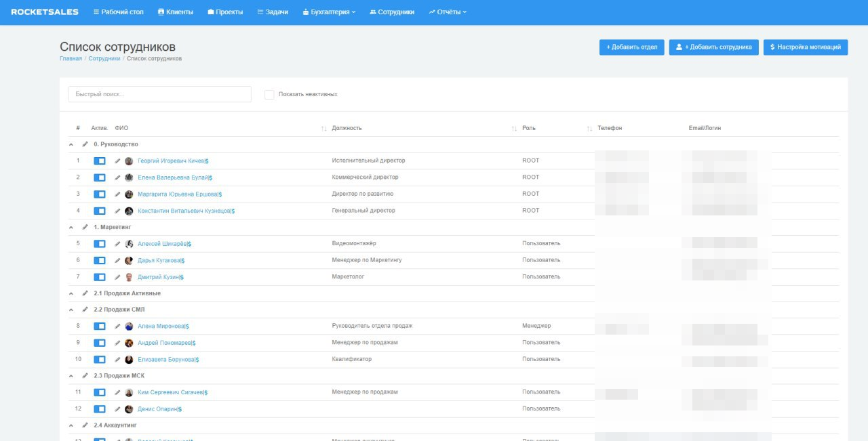Open the Сотрудники breadcrumb link
Image resolution: width=868 pixels, height=441 pixels.
104,58
